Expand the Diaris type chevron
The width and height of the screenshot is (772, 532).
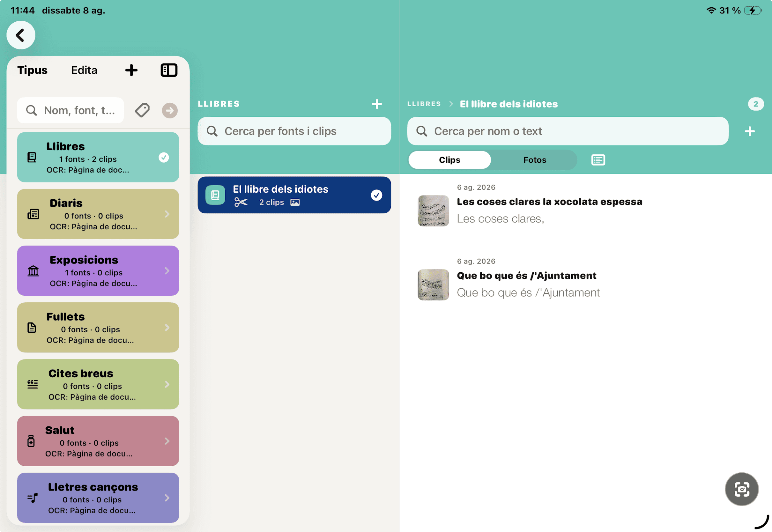click(x=167, y=214)
